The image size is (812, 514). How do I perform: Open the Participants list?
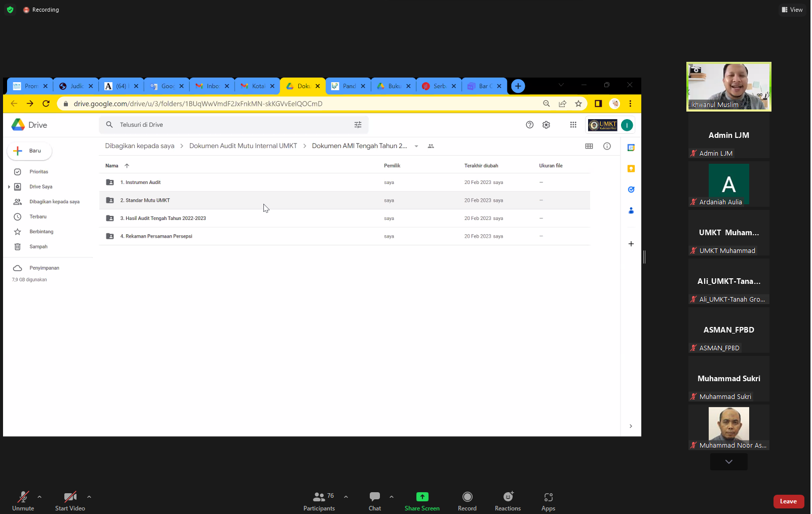click(319, 501)
